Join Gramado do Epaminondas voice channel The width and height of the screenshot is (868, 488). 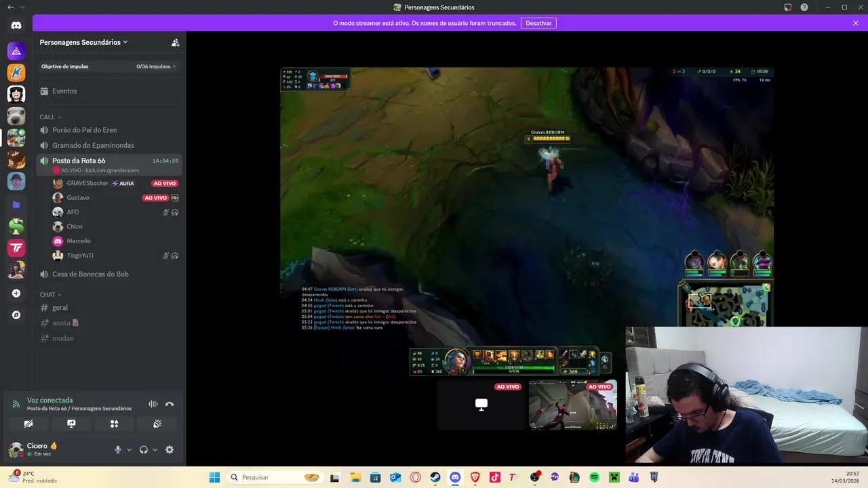(109, 145)
